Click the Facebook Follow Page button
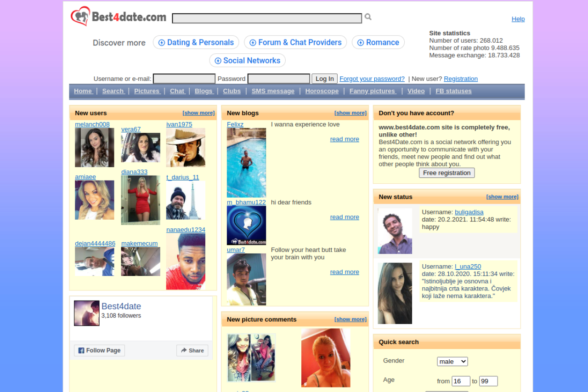 click(x=99, y=350)
